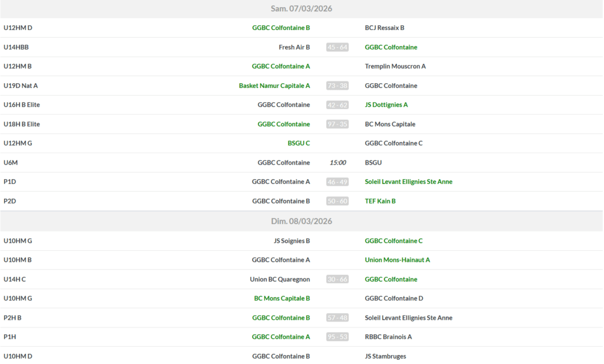
Task: Click the 95 - 53 score badge
Action: [x=337, y=337]
